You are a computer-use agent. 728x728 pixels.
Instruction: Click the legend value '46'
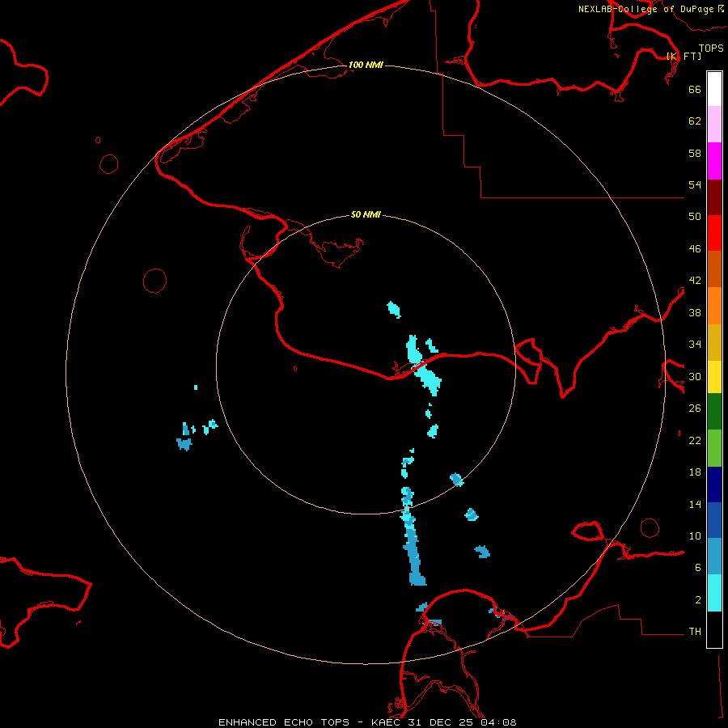(695, 249)
